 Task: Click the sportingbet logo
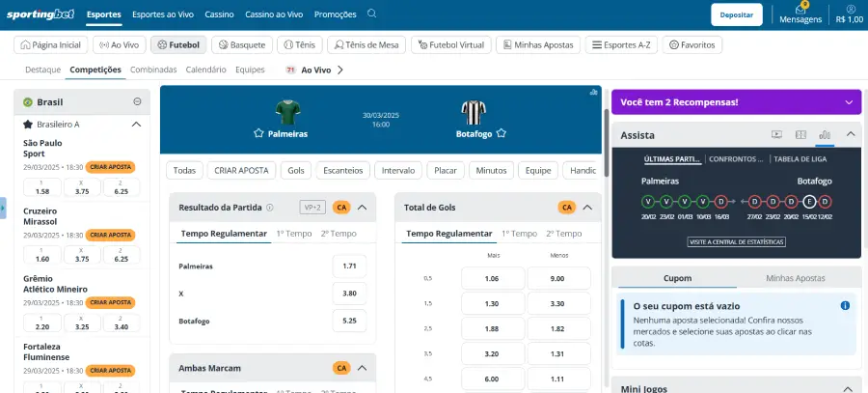coord(41,14)
